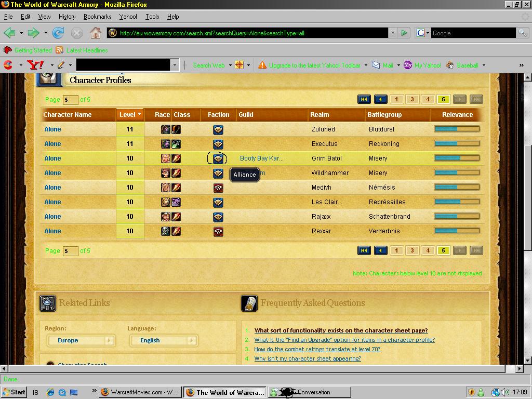Open the Booty Bay Kar... guild link

click(262, 158)
